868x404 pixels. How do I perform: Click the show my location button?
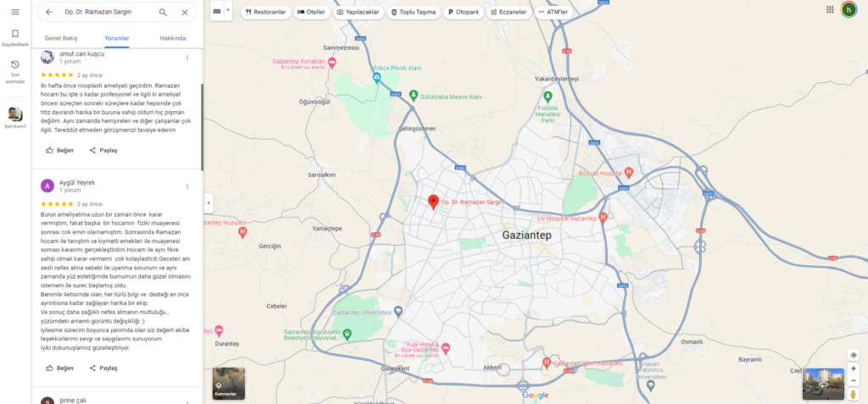tap(853, 355)
